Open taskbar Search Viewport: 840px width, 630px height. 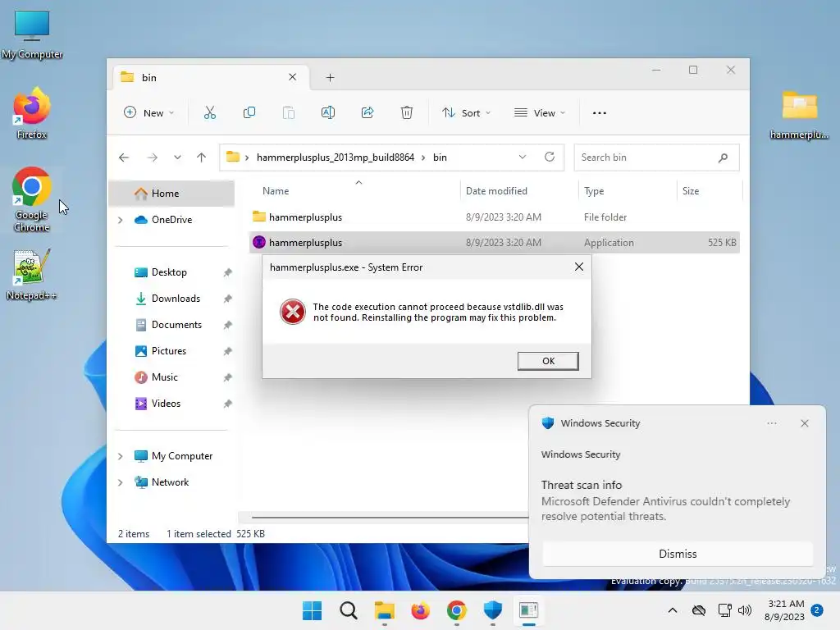pyautogui.click(x=348, y=610)
